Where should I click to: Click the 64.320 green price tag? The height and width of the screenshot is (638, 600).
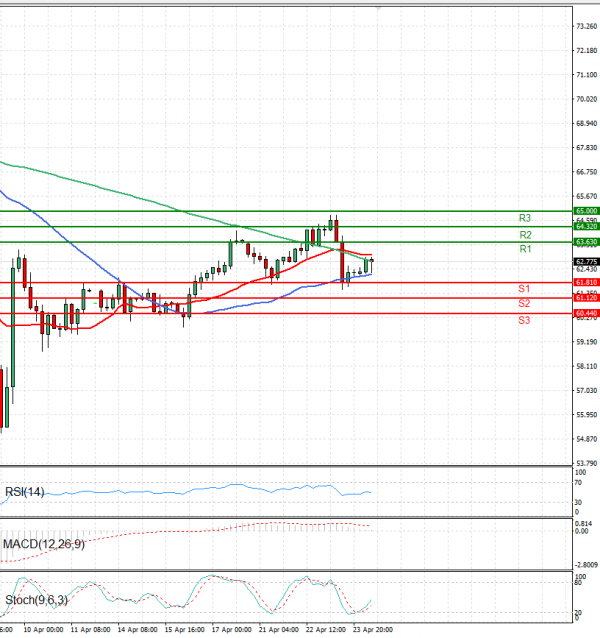586,227
